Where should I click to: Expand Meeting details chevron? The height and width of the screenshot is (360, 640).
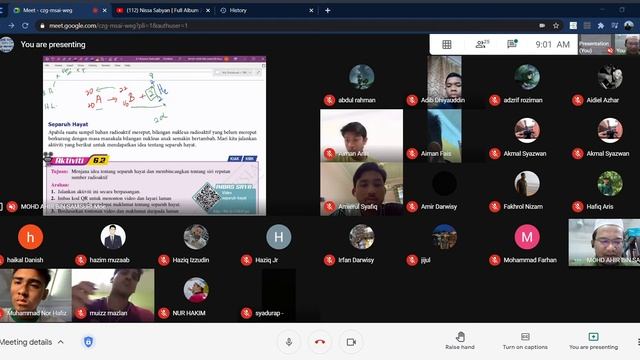pos(61,342)
